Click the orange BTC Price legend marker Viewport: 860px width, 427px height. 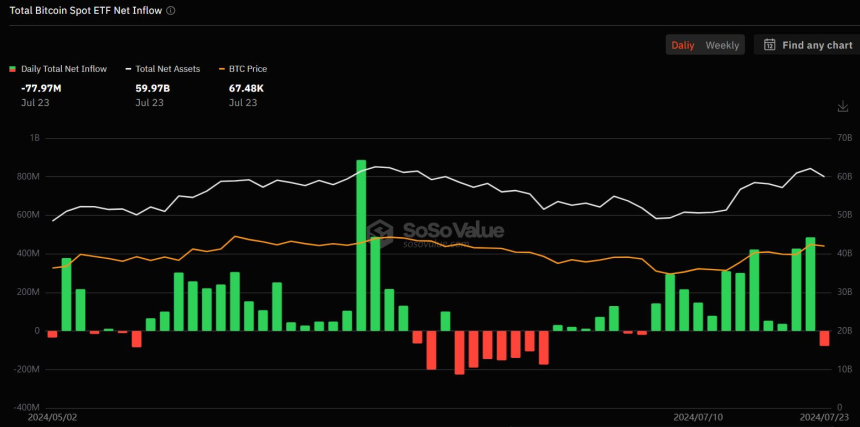coord(221,69)
